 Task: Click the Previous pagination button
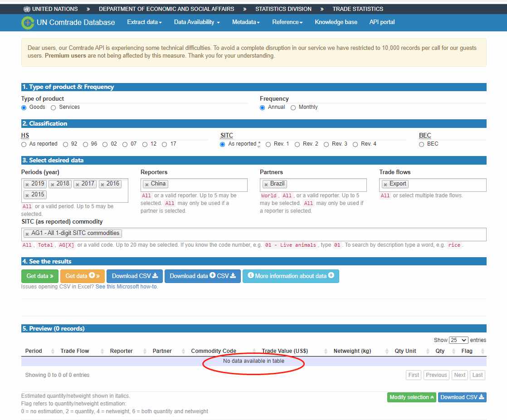436,375
